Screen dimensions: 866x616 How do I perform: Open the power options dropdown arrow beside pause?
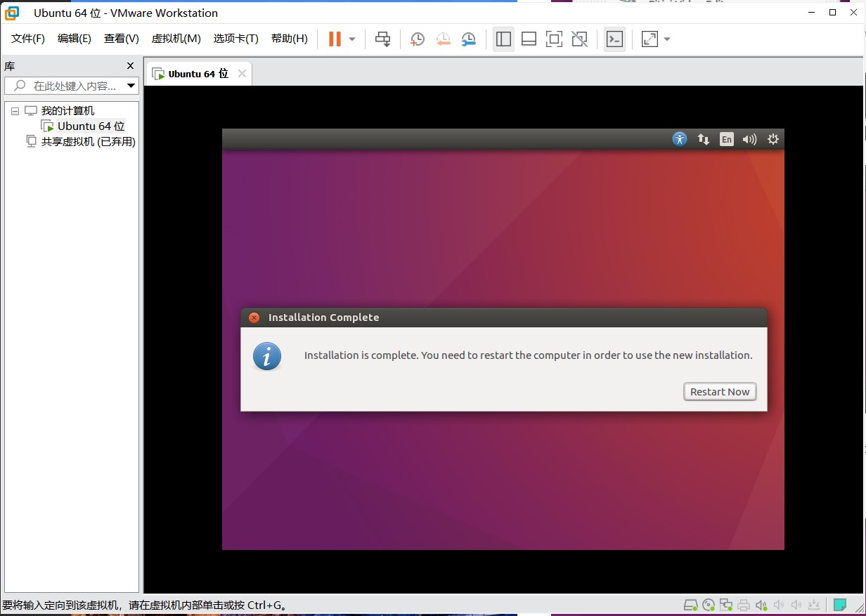click(x=352, y=39)
